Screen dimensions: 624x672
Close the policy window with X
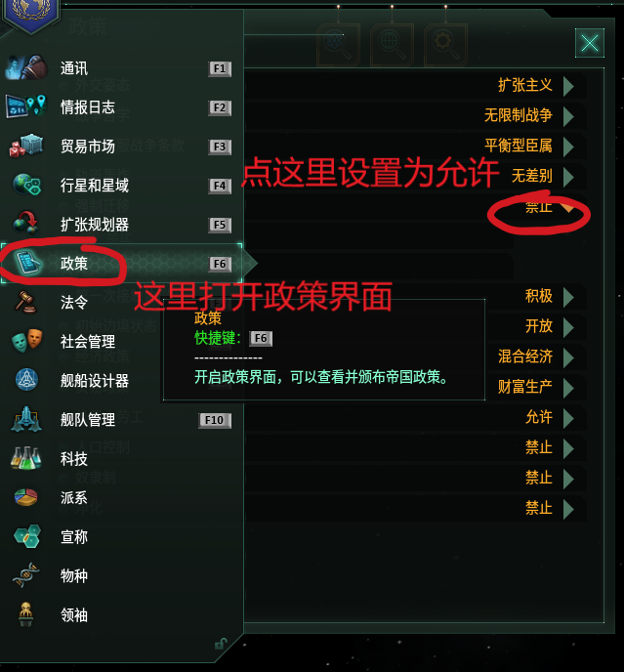click(x=590, y=43)
